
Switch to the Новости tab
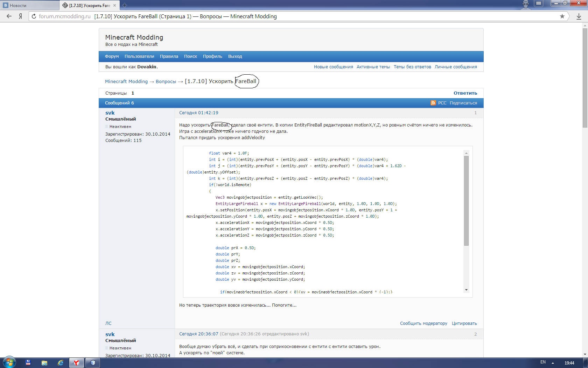(x=30, y=5)
